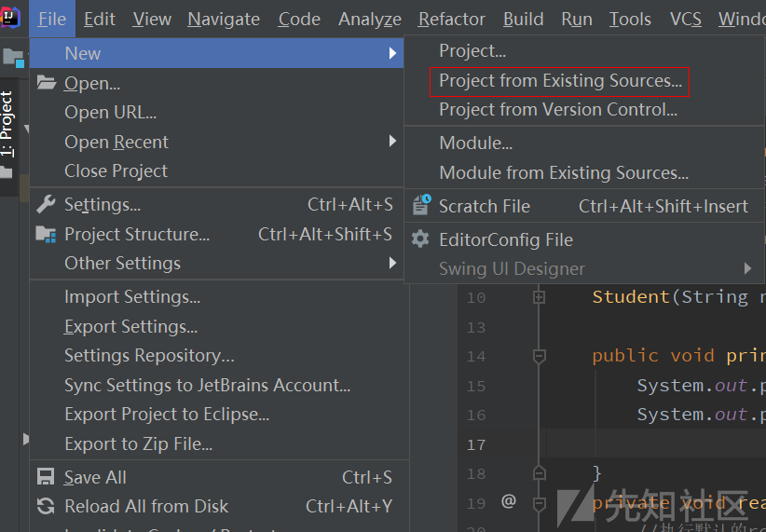The width and height of the screenshot is (766, 532).
Task: Collapse the method starting at line 14
Action: coord(539,355)
